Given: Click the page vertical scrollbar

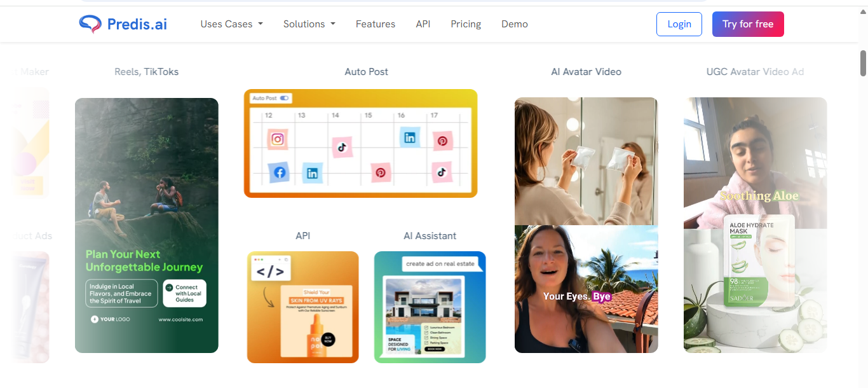Looking at the screenshot, I should coord(864,62).
